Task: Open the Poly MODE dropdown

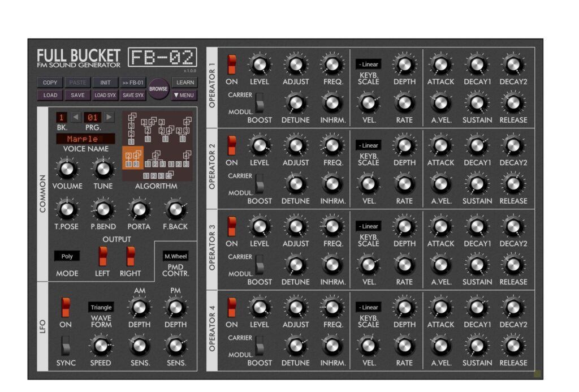Action: pos(67,256)
